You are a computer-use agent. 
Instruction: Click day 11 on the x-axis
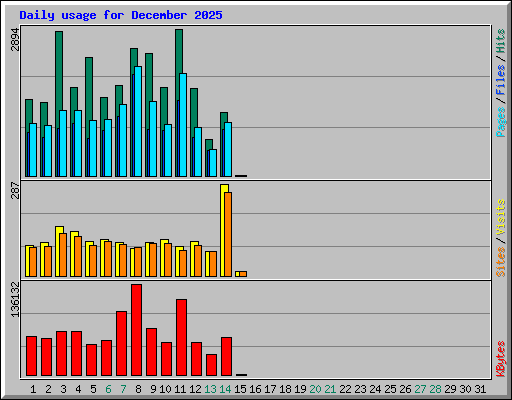[x=180, y=389]
